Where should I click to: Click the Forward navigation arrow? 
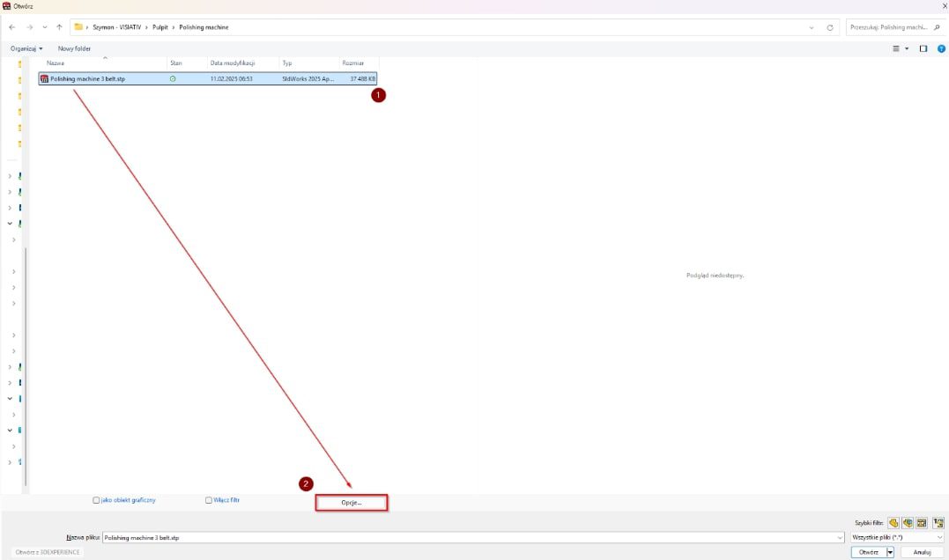pyautogui.click(x=29, y=27)
